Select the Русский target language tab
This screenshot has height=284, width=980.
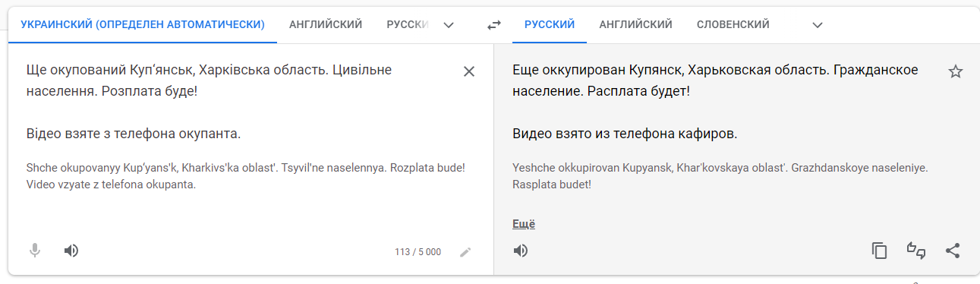(x=550, y=25)
